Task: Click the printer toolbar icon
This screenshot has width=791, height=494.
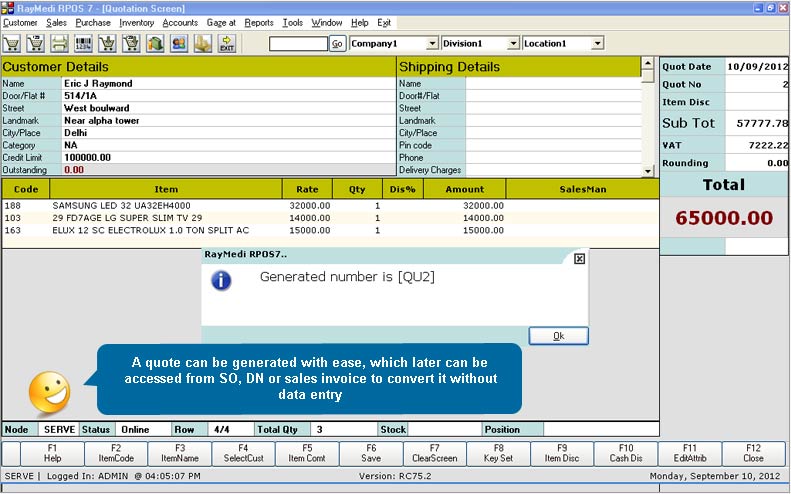Action: pyautogui.click(x=60, y=44)
